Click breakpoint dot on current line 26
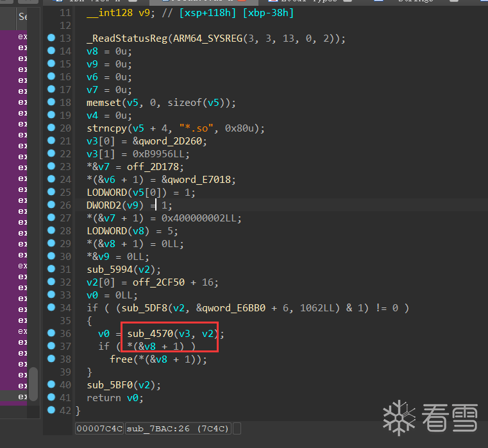 (51, 205)
